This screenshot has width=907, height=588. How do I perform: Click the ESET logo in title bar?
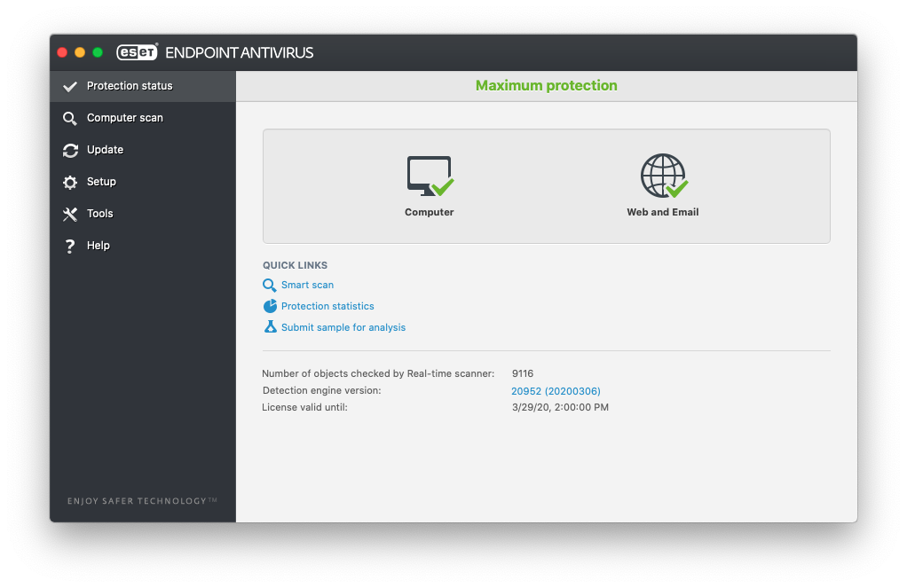[x=137, y=52]
